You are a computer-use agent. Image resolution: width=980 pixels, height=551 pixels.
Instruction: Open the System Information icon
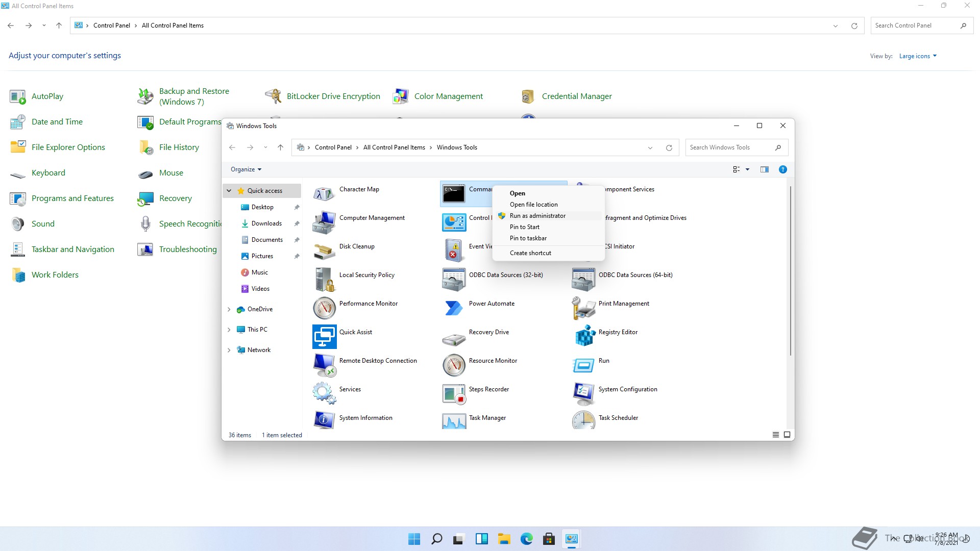324,420
